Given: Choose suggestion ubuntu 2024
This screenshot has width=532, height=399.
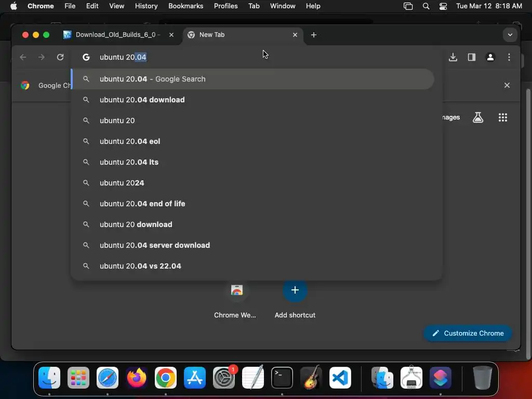Looking at the screenshot, I should (x=253, y=183).
